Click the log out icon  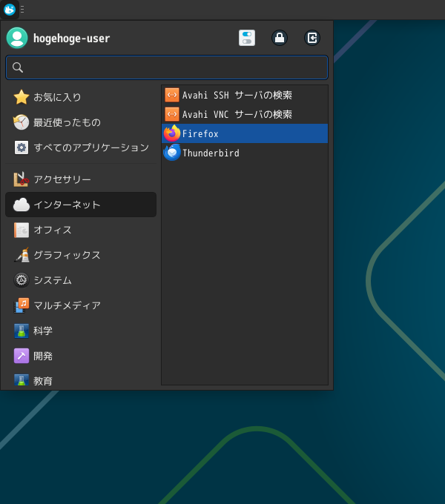click(x=312, y=38)
